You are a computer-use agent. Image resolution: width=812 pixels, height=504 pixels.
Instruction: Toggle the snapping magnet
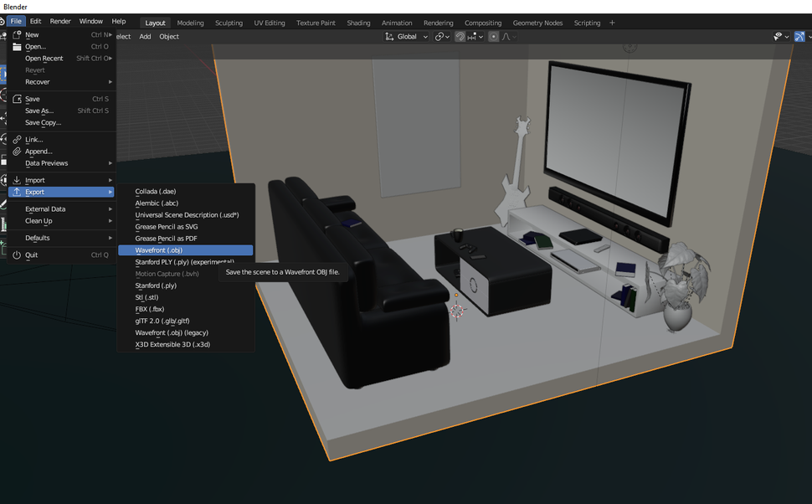[458, 37]
